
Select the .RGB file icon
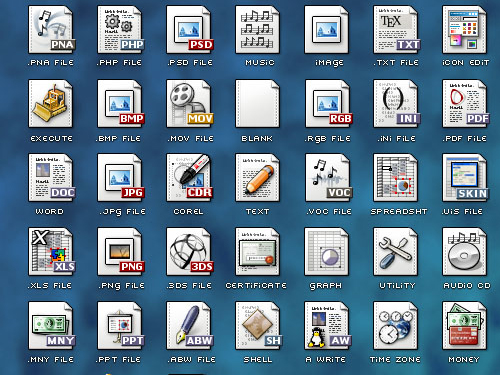[x=328, y=103]
